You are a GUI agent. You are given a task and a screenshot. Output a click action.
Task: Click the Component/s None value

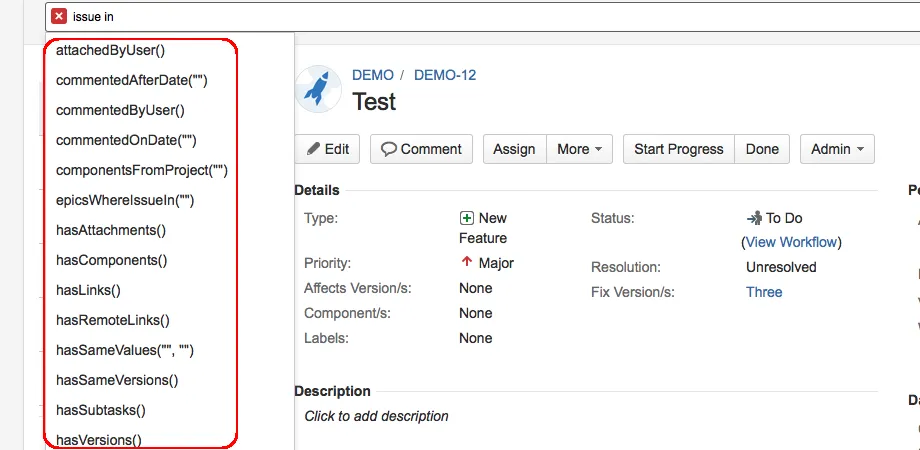475,313
